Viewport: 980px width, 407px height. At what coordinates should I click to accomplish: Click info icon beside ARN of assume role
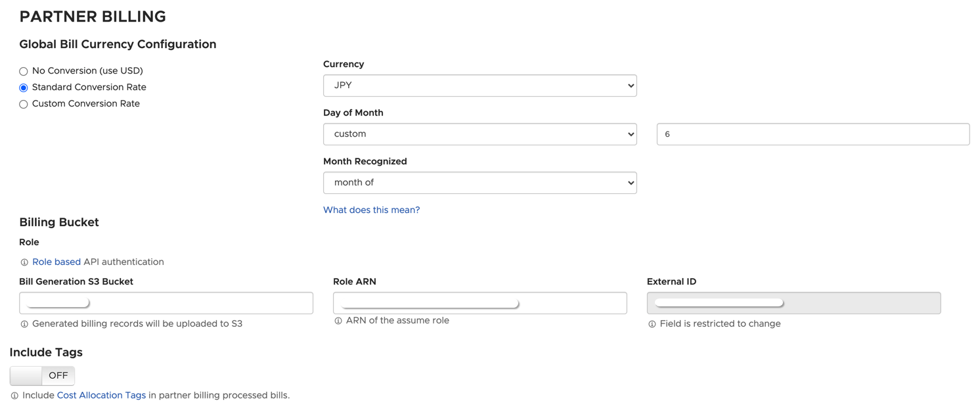pos(338,321)
